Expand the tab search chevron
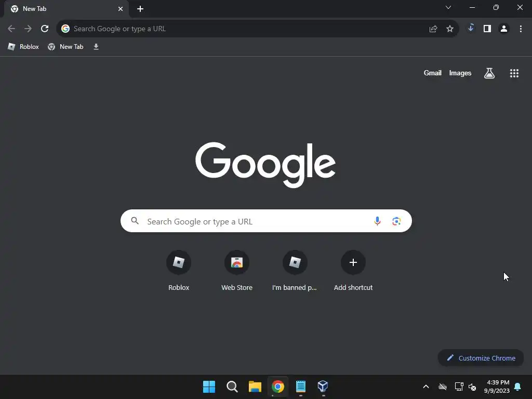Viewport: 532px width, 399px height. (448, 7)
